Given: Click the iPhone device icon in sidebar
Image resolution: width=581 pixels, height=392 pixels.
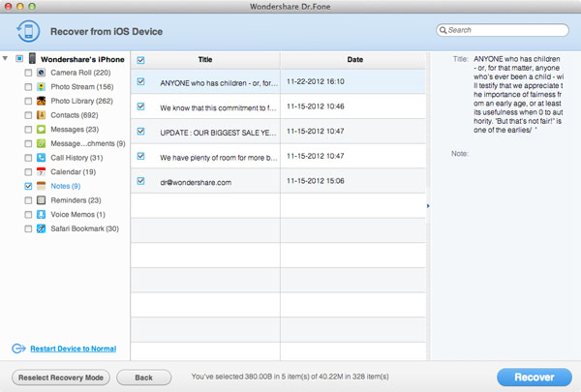Looking at the screenshot, I should click(33, 58).
